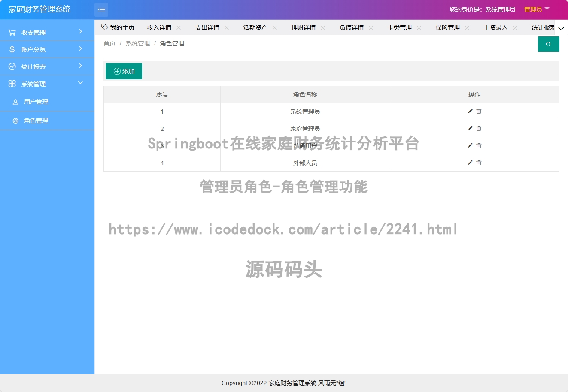Open 用户管理 in the sidebar
Viewport: 568px width, 392px height.
coord(47,102)
